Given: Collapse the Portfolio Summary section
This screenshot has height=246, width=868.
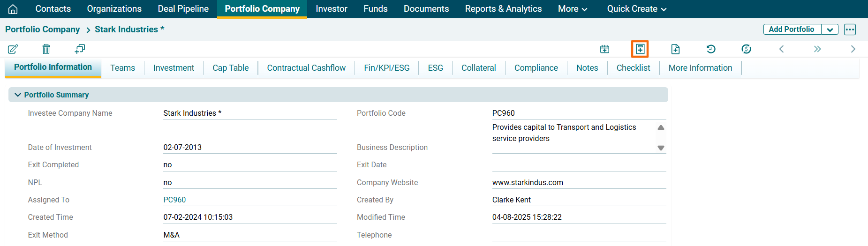Looking at the screenshot, I should pos(18,95).
